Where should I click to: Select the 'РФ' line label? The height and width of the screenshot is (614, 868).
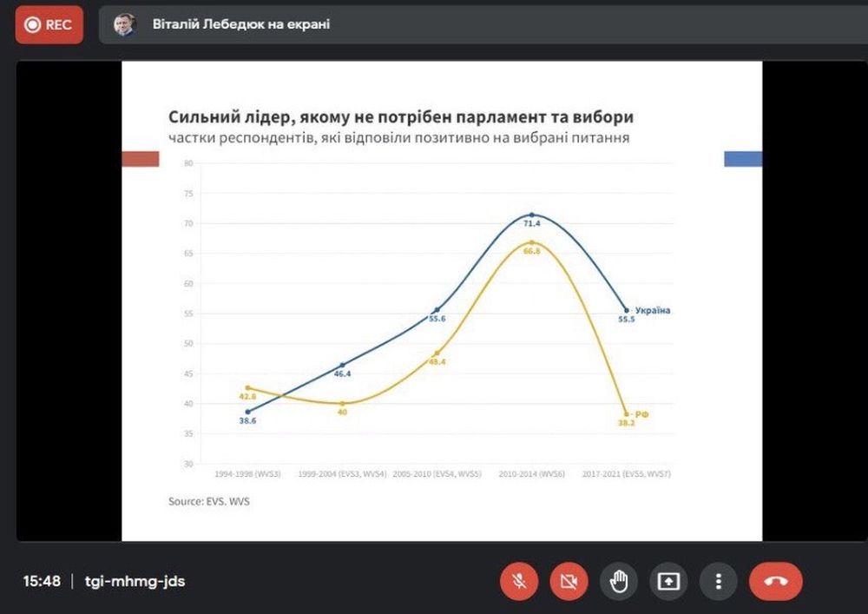(642, 415)
